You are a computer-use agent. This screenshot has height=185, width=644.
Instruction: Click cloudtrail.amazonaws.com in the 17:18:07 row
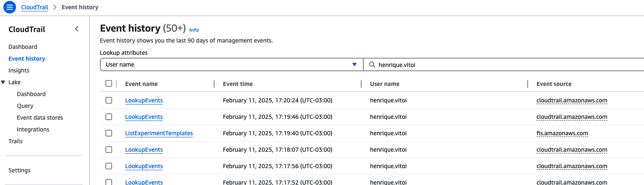coord(572,150)
